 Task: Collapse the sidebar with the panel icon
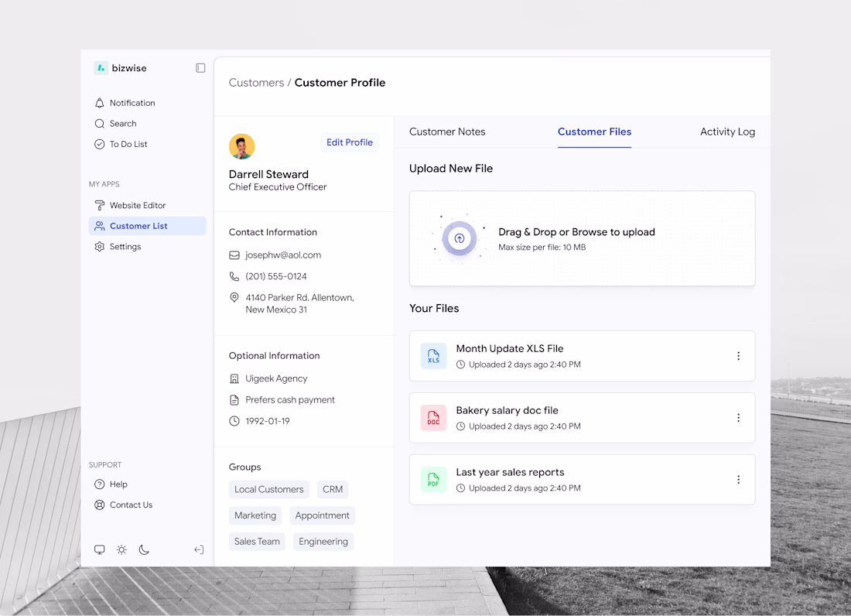click(200, 68)
